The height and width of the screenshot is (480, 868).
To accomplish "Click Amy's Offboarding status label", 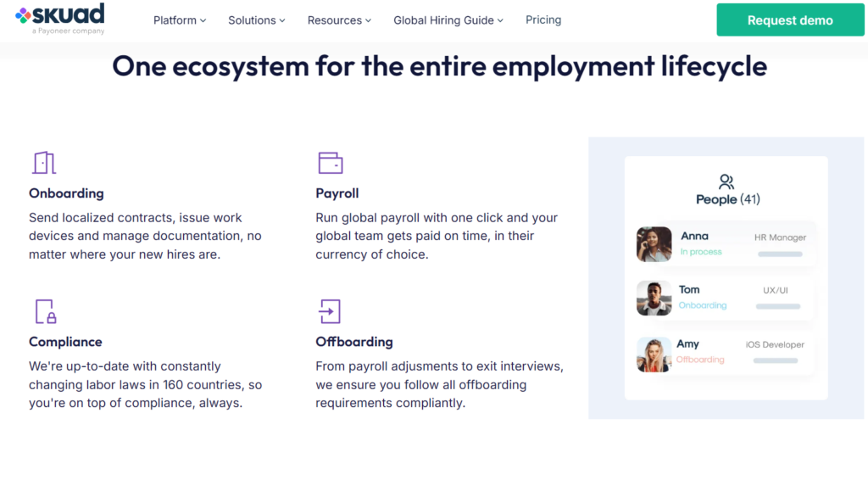I will [x=699, y=360].
